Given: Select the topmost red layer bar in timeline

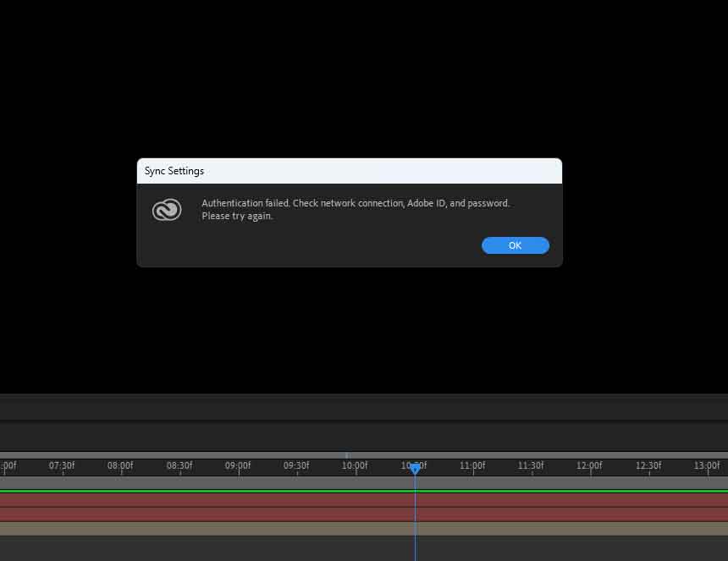Looking at the screenshot, I should pos(364,500).
